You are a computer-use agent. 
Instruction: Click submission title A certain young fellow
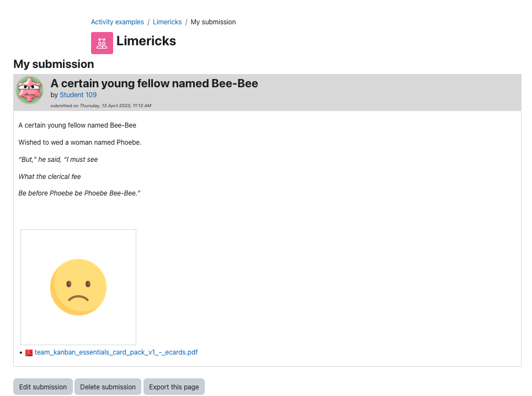pyautogui.click(x=155, y=83)
